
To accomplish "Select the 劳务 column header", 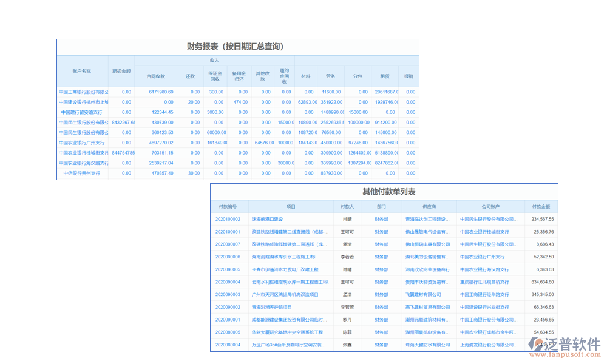I will 331,76.
